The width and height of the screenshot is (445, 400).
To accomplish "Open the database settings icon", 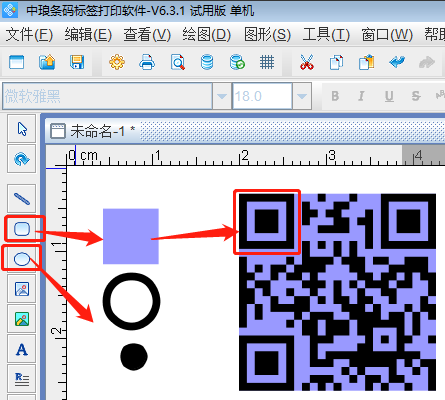I will click(207, 62).
